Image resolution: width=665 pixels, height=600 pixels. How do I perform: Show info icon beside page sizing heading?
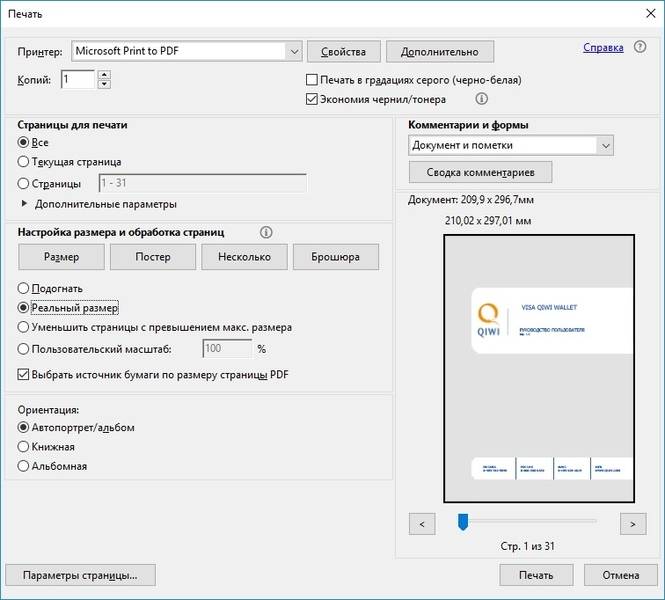coord(266,232)
